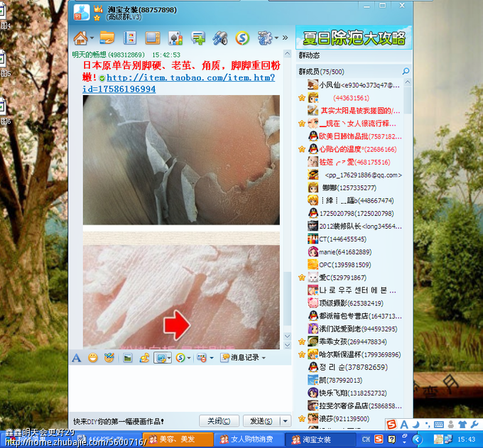Show more toolbar items via double chevron
The height and width of the screenshot is (448, 483).
(x=286, y=38)
